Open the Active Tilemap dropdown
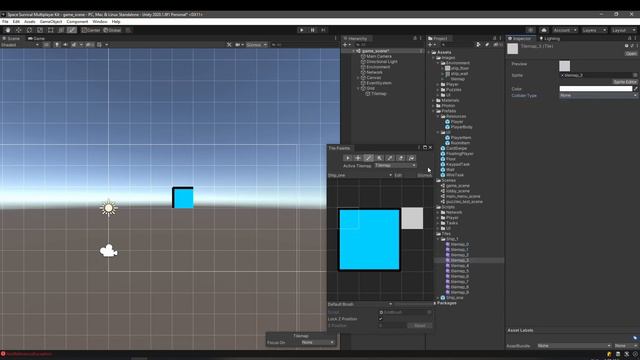This screenshot has height=360, width=640. point(395,166)
